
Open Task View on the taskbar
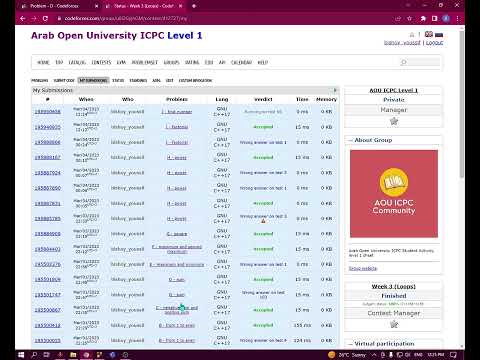click(x=47, y=355)
